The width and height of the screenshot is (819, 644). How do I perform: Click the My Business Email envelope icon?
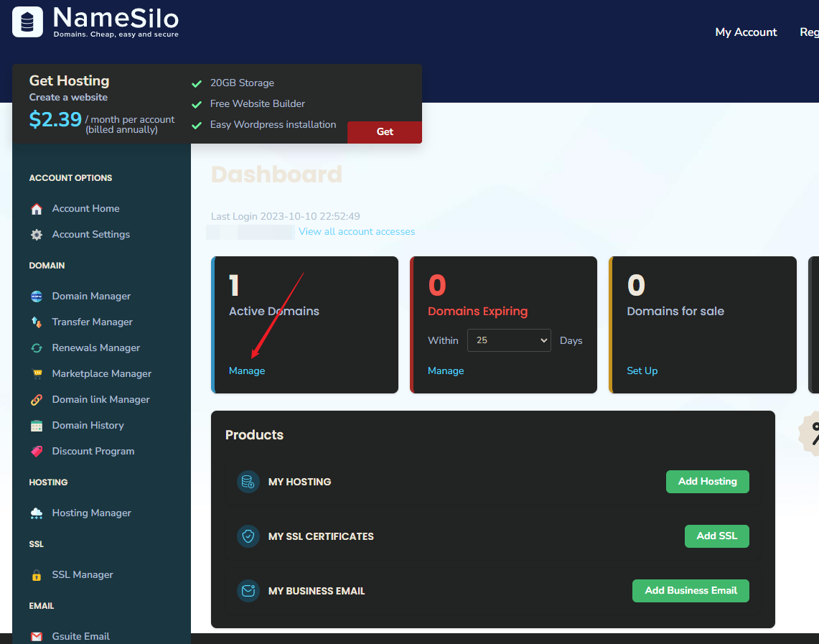[248, 591]
